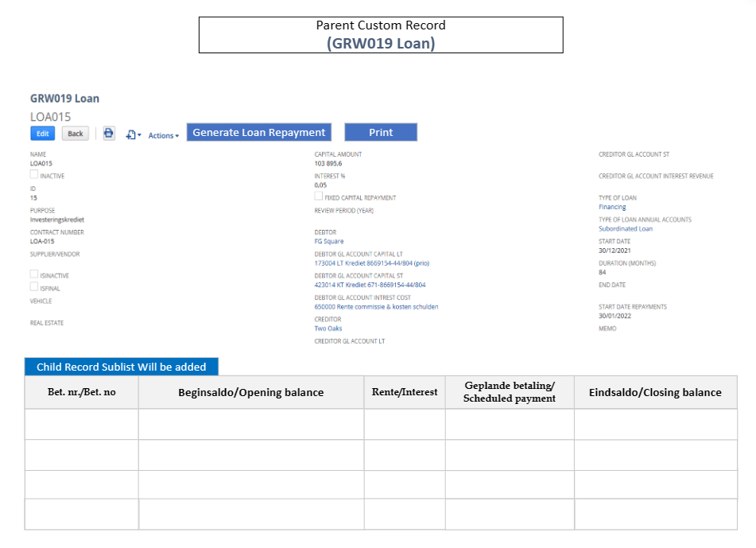Open 173004 LT Krediet account link
This screenshot has height=548, width=756.
[x=372, y=262]
